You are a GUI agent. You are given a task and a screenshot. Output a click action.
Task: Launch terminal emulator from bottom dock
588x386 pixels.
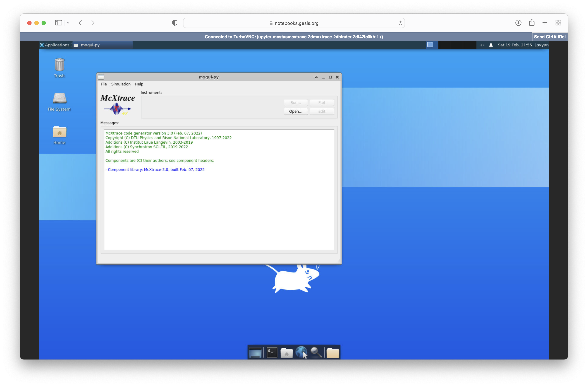[x=272, y=352]
